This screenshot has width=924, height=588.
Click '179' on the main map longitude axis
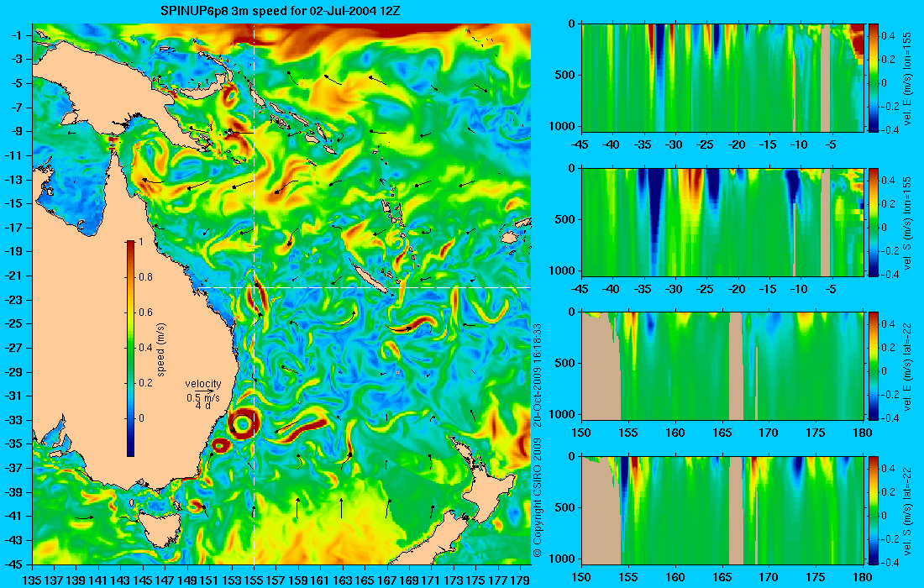tap(520, 580)
